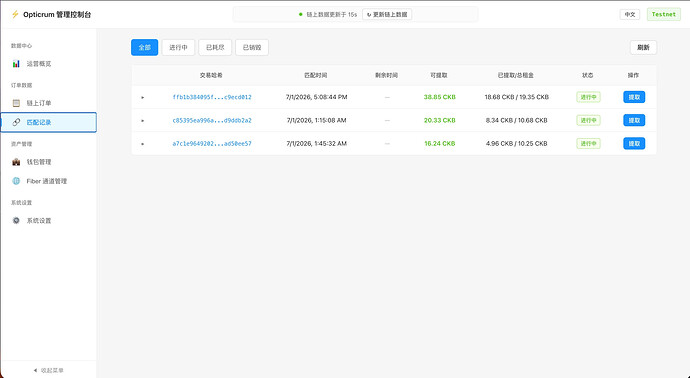Click the 38.85 CKB withdrawable amount

tap(440, 97)
